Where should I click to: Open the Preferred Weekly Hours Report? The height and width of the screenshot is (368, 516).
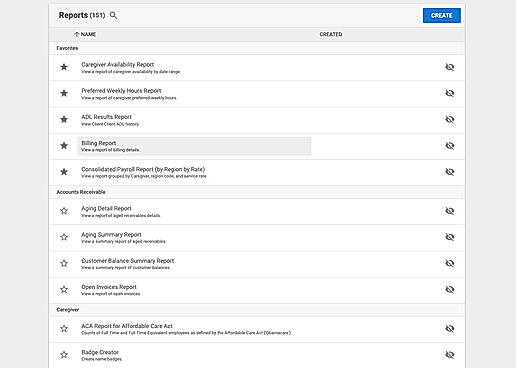pyautogui.click(x=121, y=91)
